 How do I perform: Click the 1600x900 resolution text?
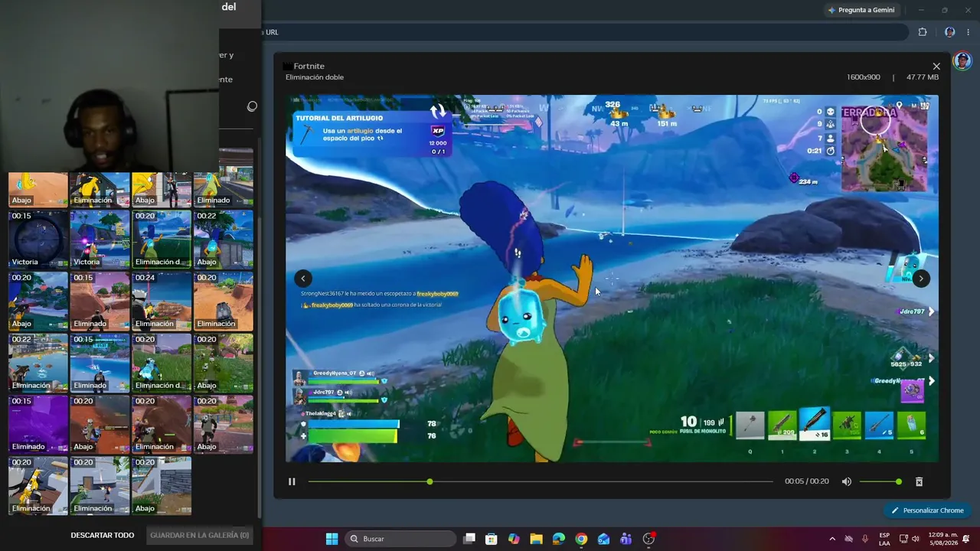tap(864, 77)
